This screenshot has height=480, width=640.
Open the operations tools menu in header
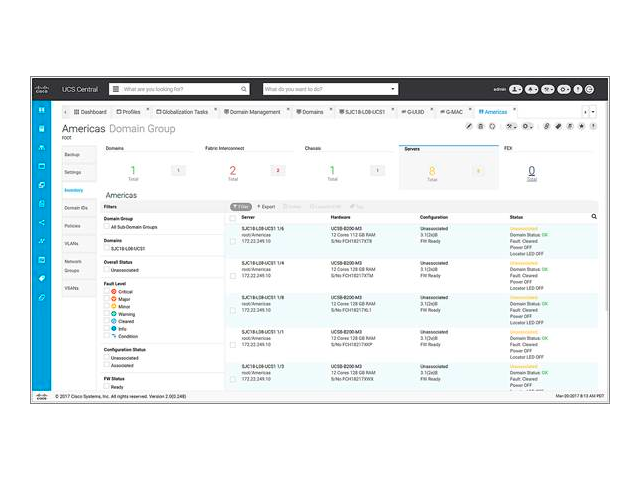(548, 89)
